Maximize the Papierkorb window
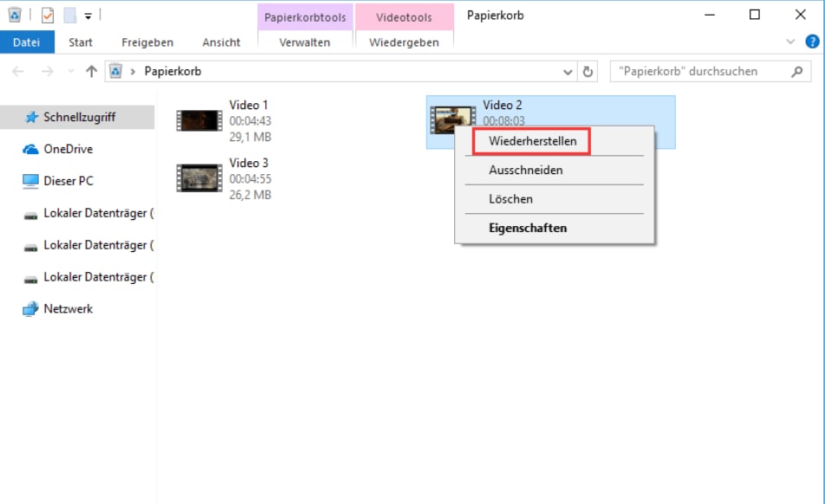The height and width of the screenshot is (504, 825). pos(755,15)
